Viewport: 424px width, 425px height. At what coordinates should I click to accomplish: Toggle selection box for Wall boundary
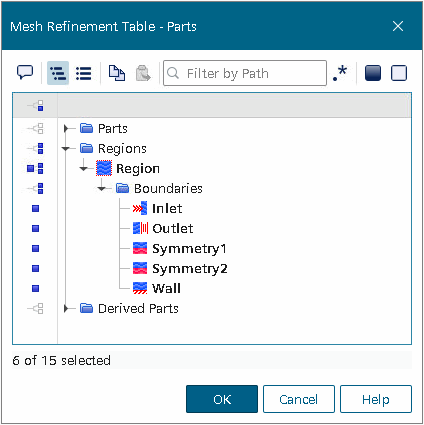coord(35,289)
